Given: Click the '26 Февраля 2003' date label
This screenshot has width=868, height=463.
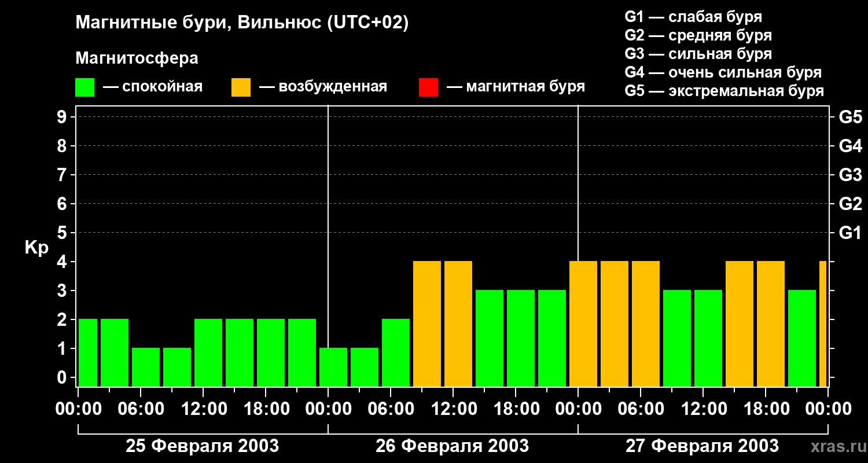Looking at the screenshot, I should tap(453, 446).
